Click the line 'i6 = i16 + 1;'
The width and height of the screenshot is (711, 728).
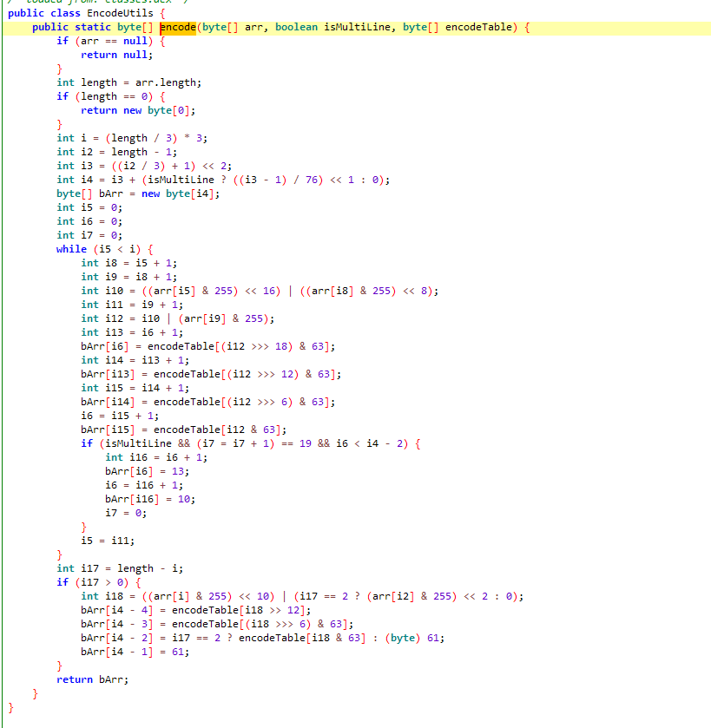[144, 486]
